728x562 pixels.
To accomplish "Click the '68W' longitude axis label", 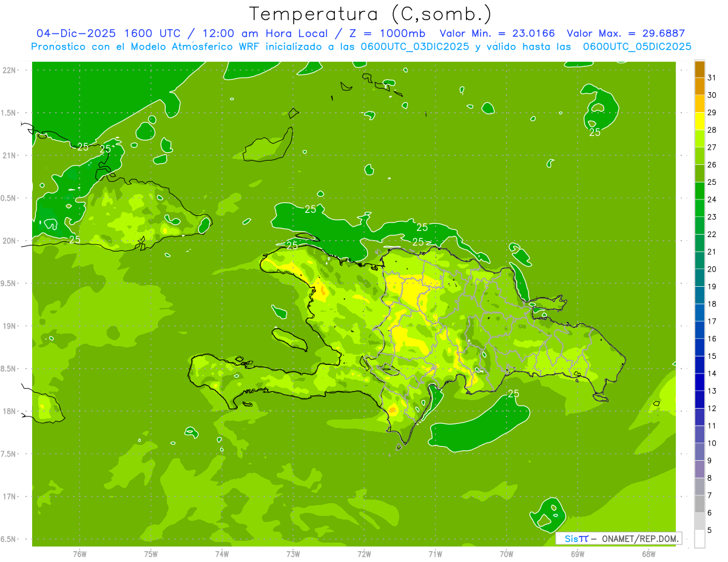I will (648, 554).
